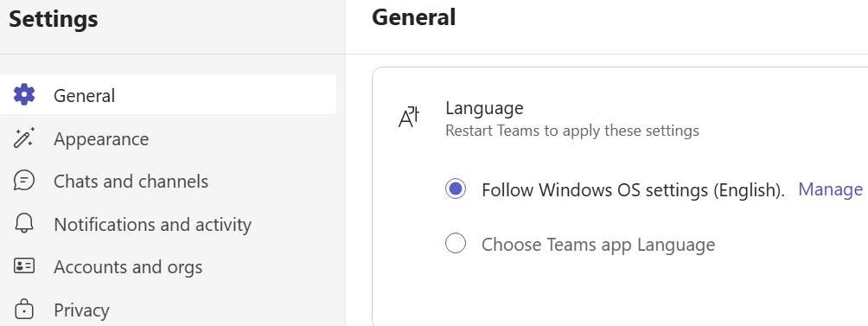
Task: Open the Manage link for Windows language
Action: pyautogui.click(x=830, y=189)
